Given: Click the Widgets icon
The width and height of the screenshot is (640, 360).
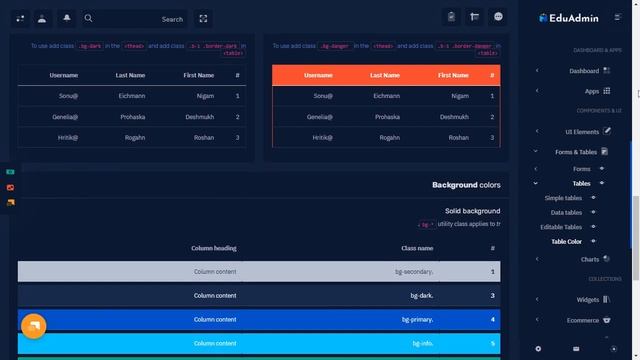Looking at the screenshot, I should pyautogui.click(x=607, y=300).
